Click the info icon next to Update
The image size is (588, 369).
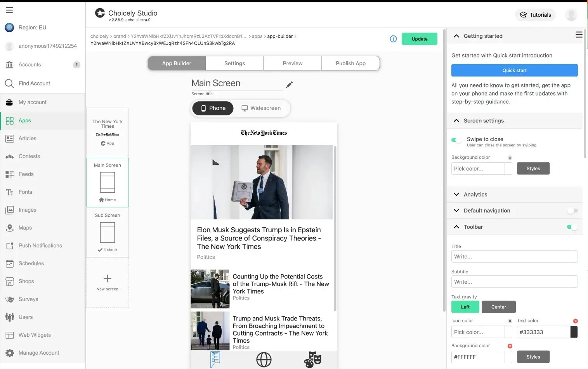[393, 39]
